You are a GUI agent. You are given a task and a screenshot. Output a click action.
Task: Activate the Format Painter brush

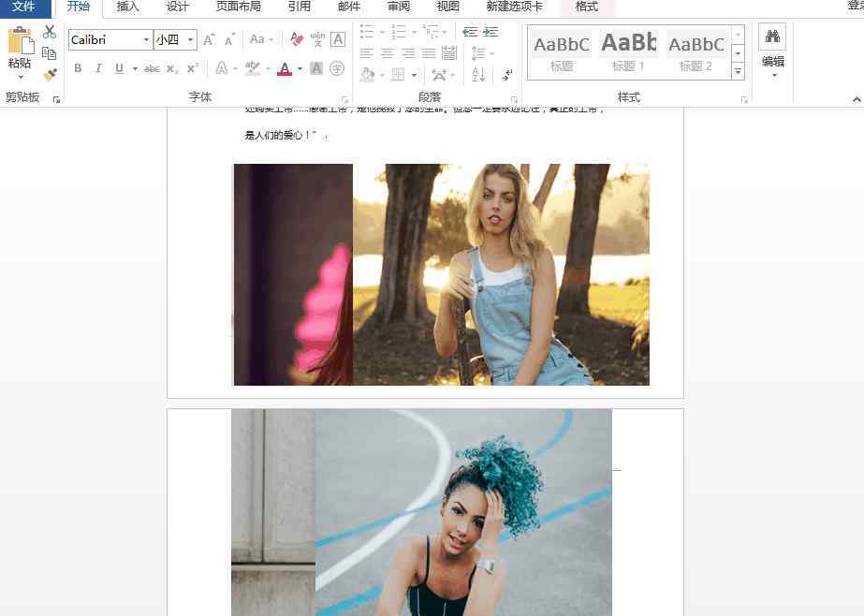click(50, 74)
